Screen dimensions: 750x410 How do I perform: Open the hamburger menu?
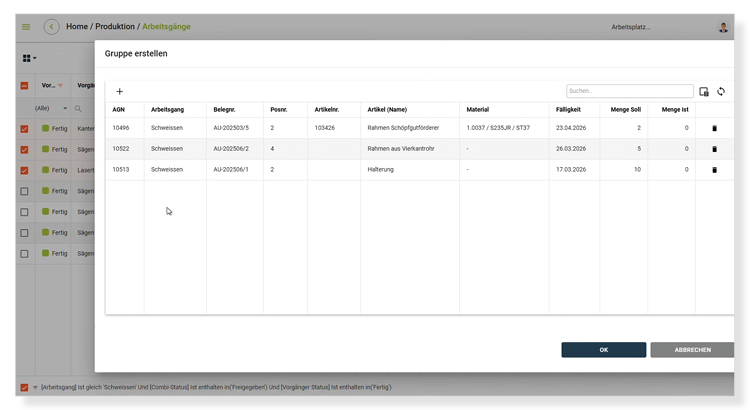click(26, 27)
